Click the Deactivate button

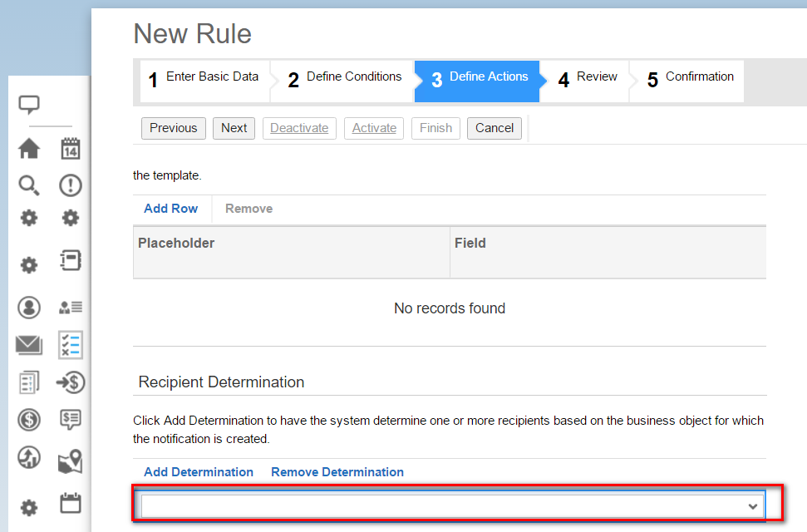[x=299, y=128]
